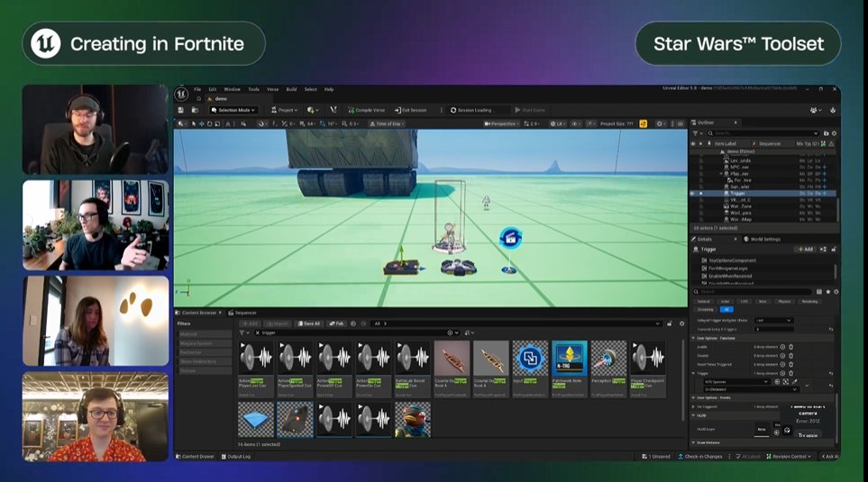Screen dimensions: 868x482
Task: Click the Fishstick character thumbnail
Action: (x=413, y=420)
